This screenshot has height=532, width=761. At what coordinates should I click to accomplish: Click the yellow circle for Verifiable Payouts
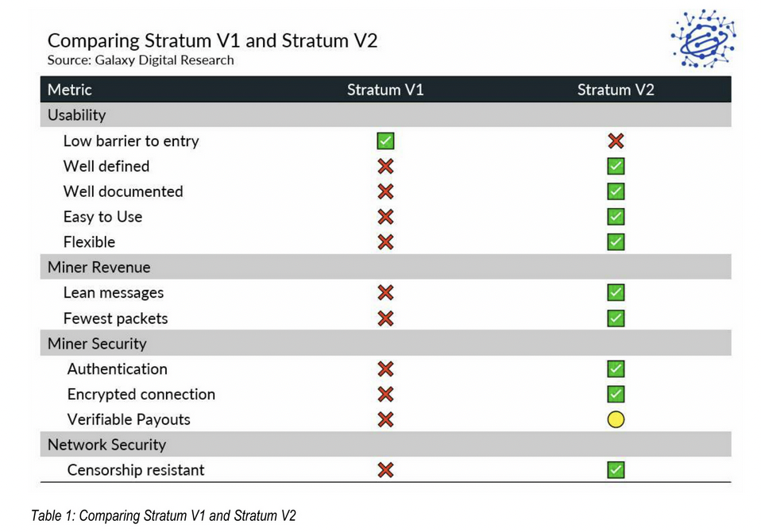[616, 420]
